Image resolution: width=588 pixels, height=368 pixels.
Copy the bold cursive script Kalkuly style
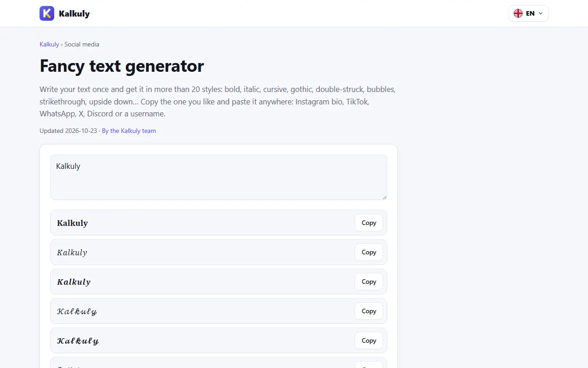[369, 340]
